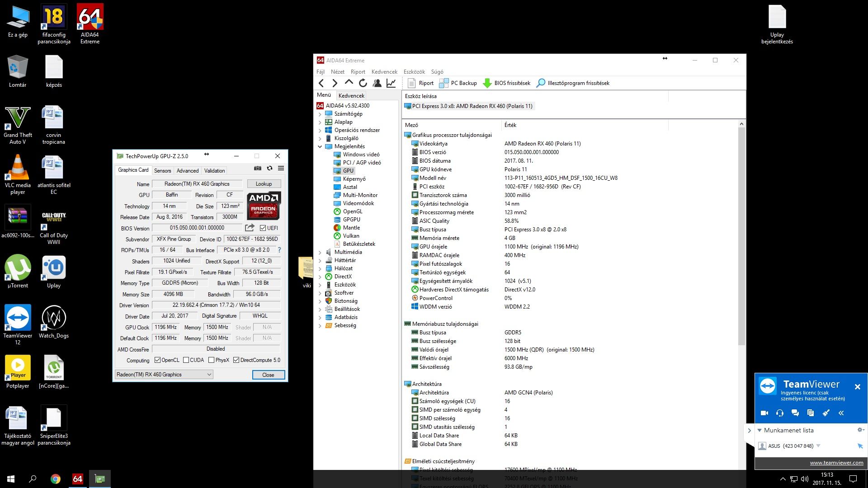Toggle the CUDA checkbox

186,360
